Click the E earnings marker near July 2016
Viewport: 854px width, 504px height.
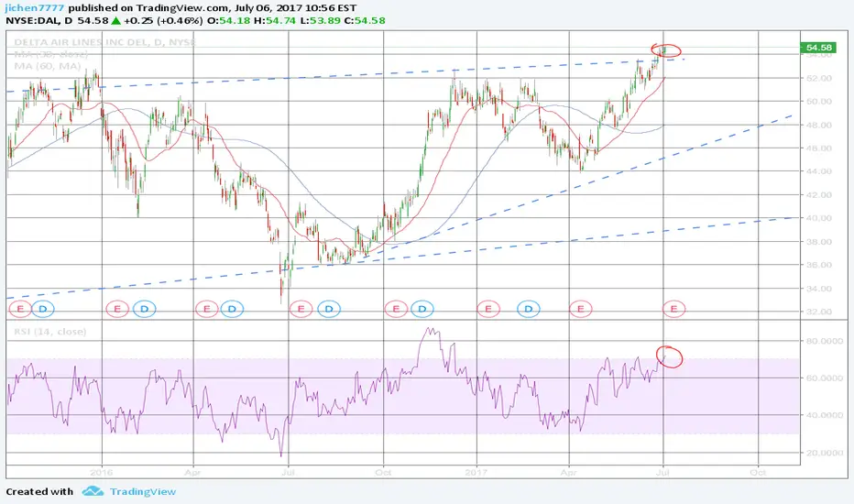click(301, 309)
